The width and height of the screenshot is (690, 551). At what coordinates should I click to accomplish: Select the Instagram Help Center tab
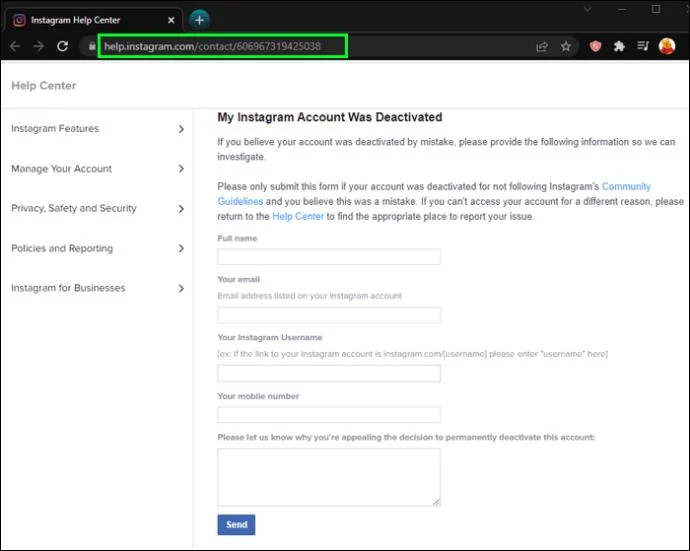tap(93, 20)
